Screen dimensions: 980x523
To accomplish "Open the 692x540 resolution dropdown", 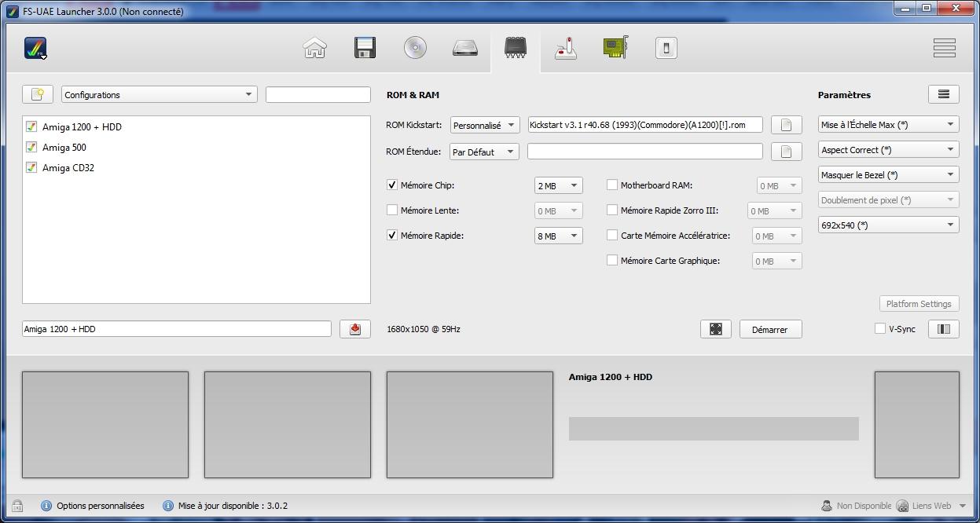I will (888, 225).
